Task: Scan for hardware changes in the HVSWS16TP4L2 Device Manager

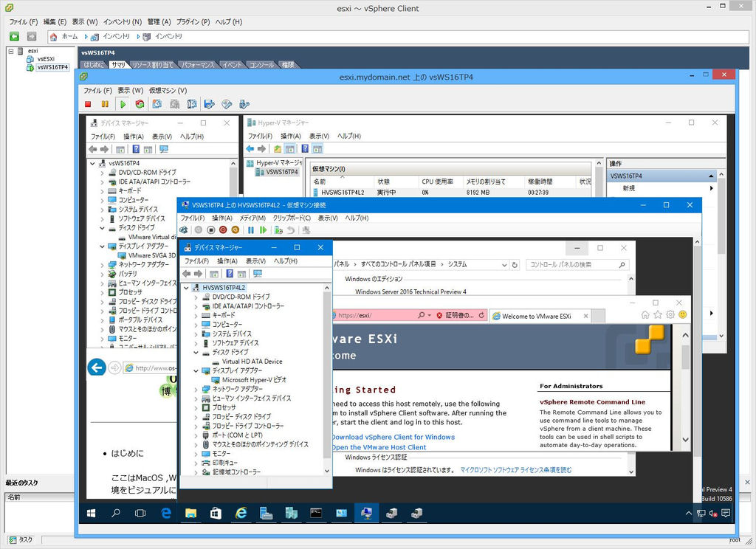Action: pos(258,274)
